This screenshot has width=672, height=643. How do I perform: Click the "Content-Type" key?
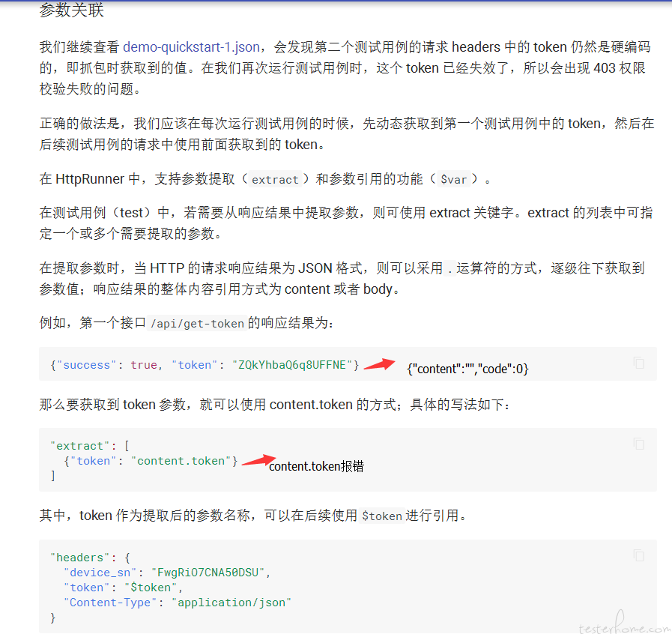pos(110,603)
